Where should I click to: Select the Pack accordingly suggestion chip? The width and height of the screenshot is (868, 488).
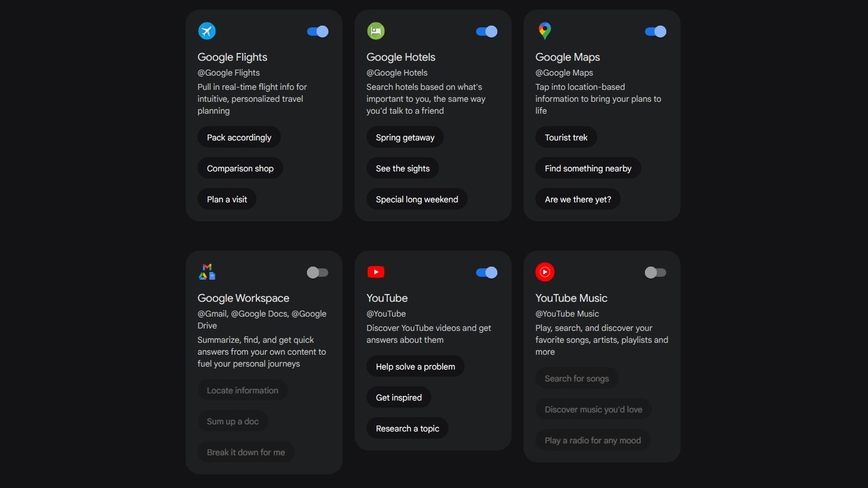click(239, 137)
